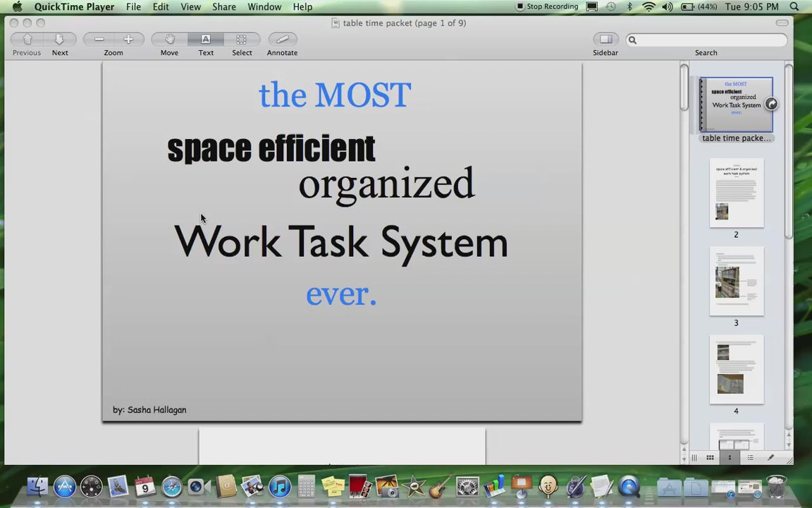Go to Next page with Next button

[x=60, y=40]
